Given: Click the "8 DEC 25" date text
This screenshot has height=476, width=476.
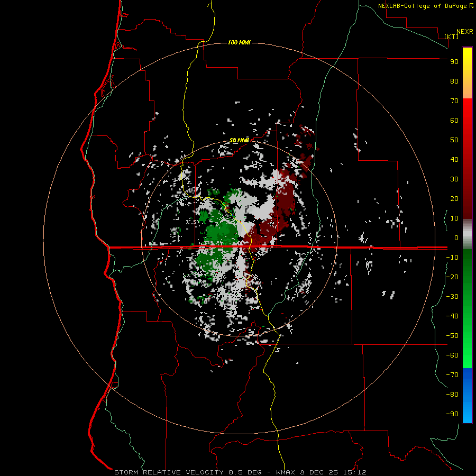Looking at the screenshot, I should pyautogui.click(x=319, y=472).
